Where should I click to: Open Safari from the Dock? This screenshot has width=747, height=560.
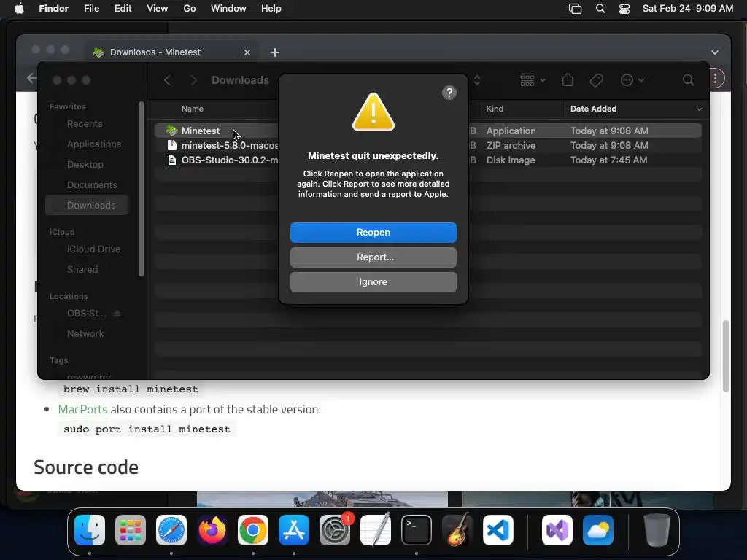point(171,530)
